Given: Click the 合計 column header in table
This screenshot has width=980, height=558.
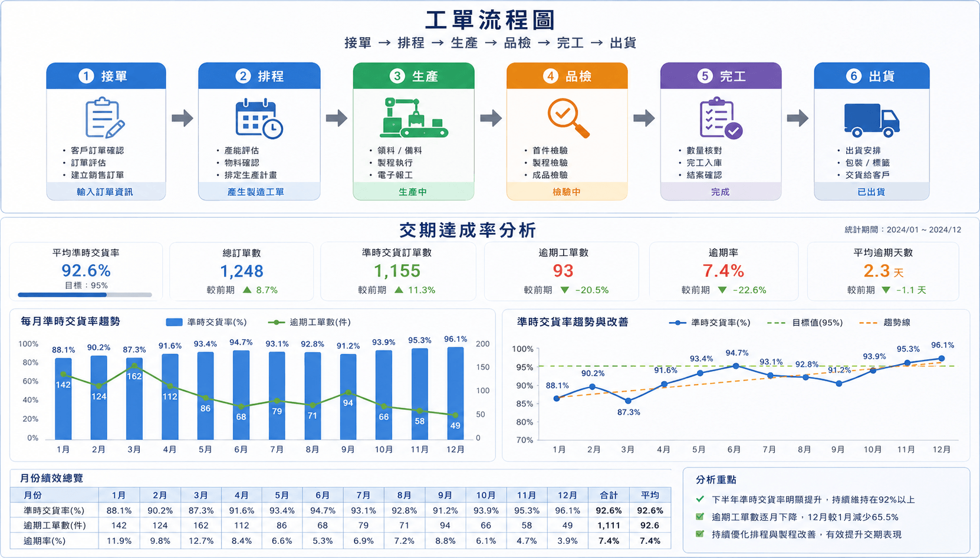Looking at the screenshot, I should pyautogui.click(x=609, y=495).
